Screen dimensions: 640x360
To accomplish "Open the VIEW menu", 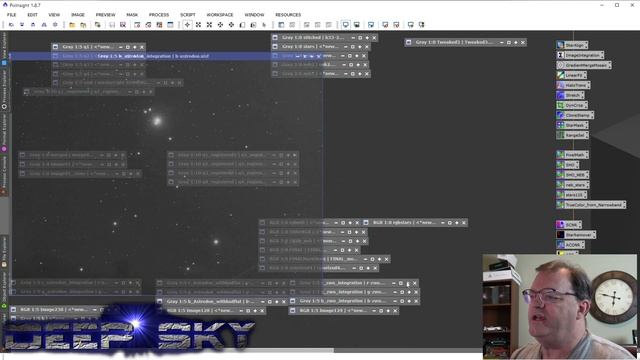I will coord(54,15).
